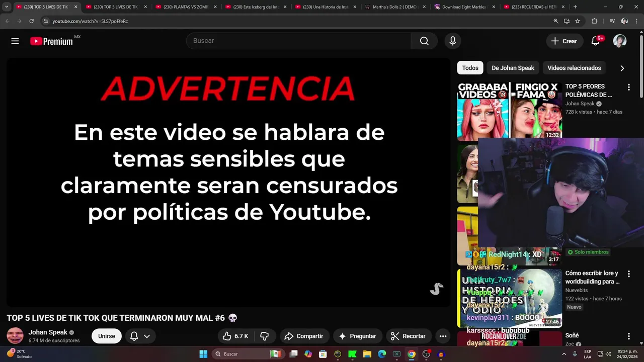The width and height of the screenshot is (644, 362).
Task: Click the Preguntar button
Action: [357, 336]
